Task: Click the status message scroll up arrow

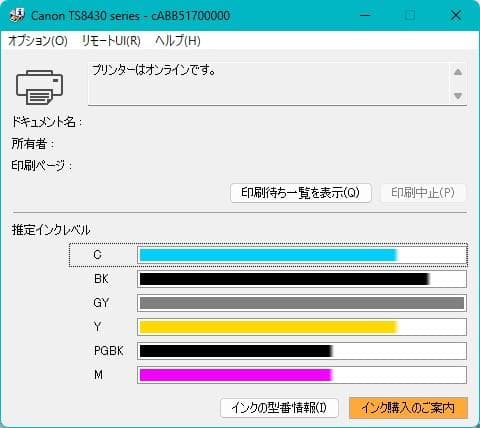Action: [x=458, y=72]
